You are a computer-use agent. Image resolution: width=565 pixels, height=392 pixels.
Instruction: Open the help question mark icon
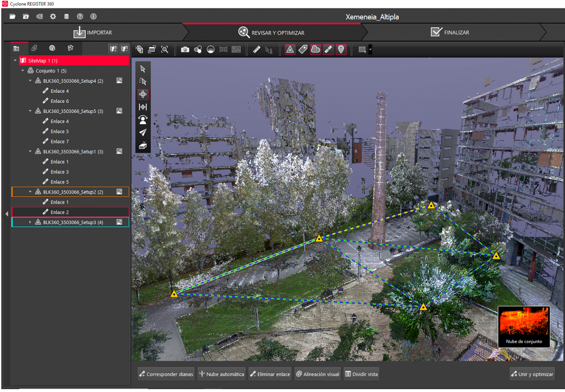[80, 17]
